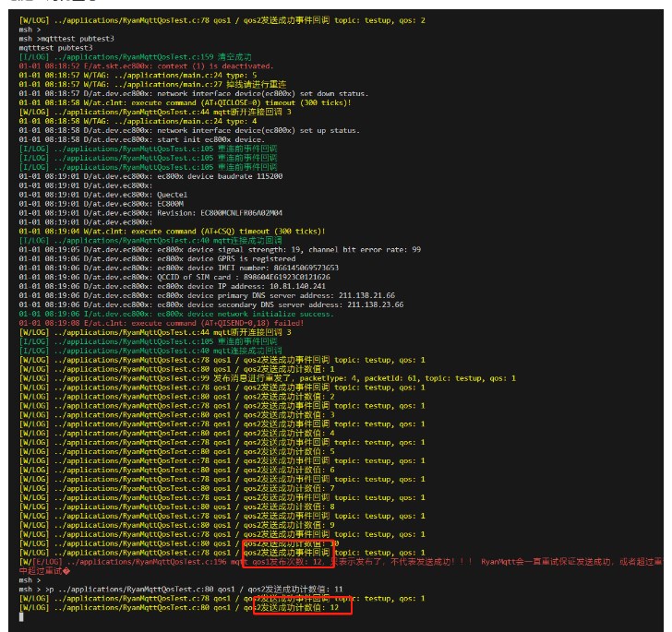Click the 'AT+CSQ' timeout warning line
This screenshot has width=672, height=632.
pos(173,232)
